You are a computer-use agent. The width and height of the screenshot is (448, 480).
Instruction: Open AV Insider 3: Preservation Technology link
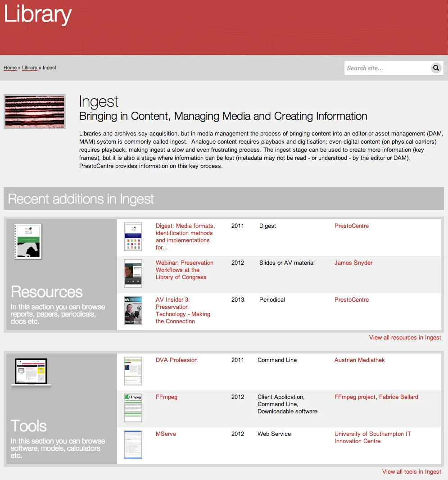click(183, 310)
